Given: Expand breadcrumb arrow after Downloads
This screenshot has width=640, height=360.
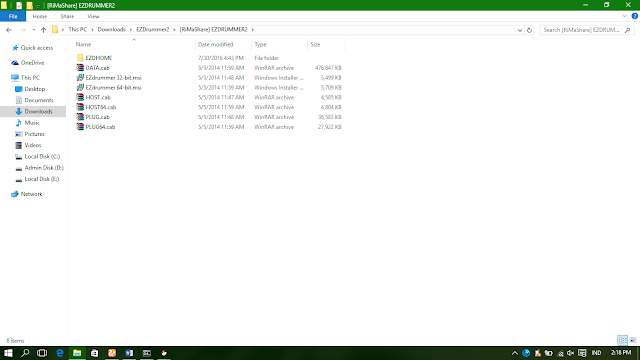Looking at the screenshot, I should click(x=131, y=29).
